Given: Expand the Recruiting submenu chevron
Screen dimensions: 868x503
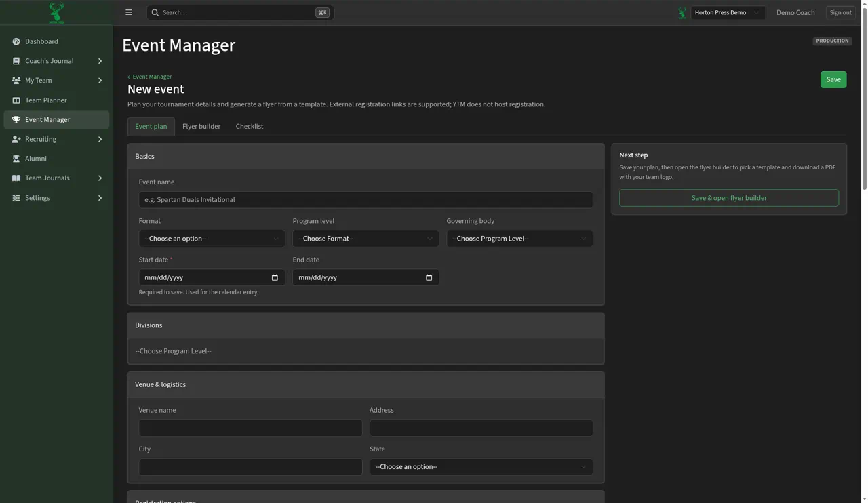Looking at the screenshot, I should (x=100, y=139).
